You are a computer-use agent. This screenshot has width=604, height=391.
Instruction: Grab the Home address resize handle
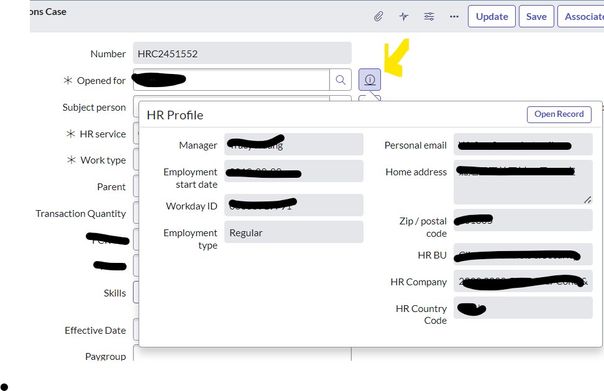tap(587, 200)
